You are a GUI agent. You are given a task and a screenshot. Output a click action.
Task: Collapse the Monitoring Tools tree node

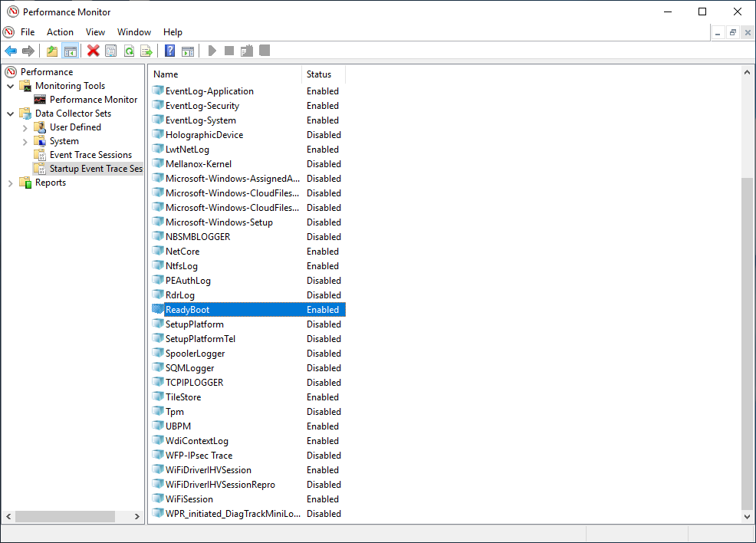coord(10,86)
